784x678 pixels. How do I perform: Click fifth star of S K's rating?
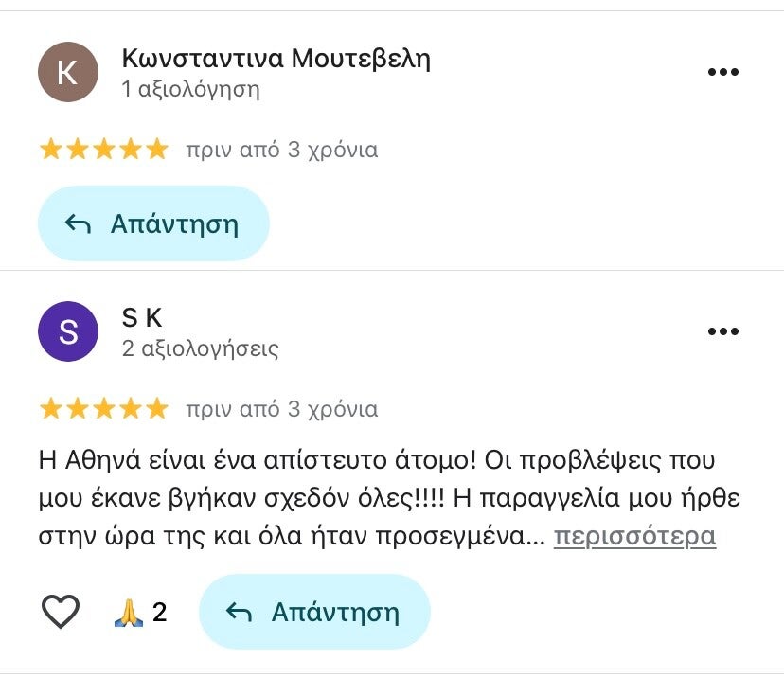[x=157, y=409]
